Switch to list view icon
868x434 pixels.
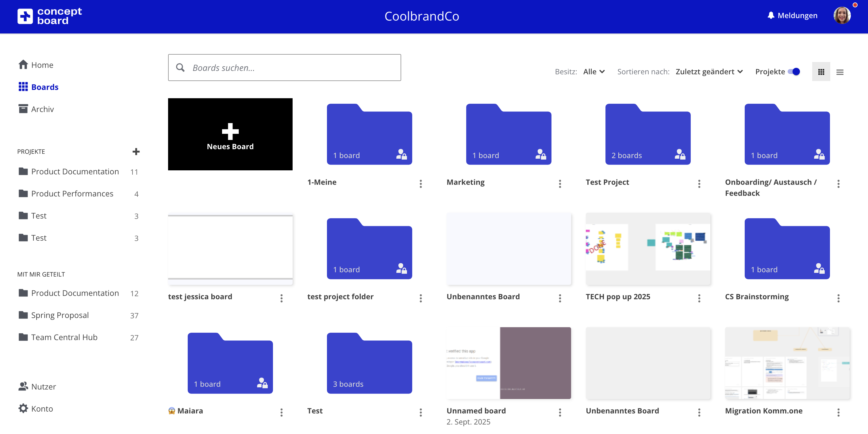[840, 72]
